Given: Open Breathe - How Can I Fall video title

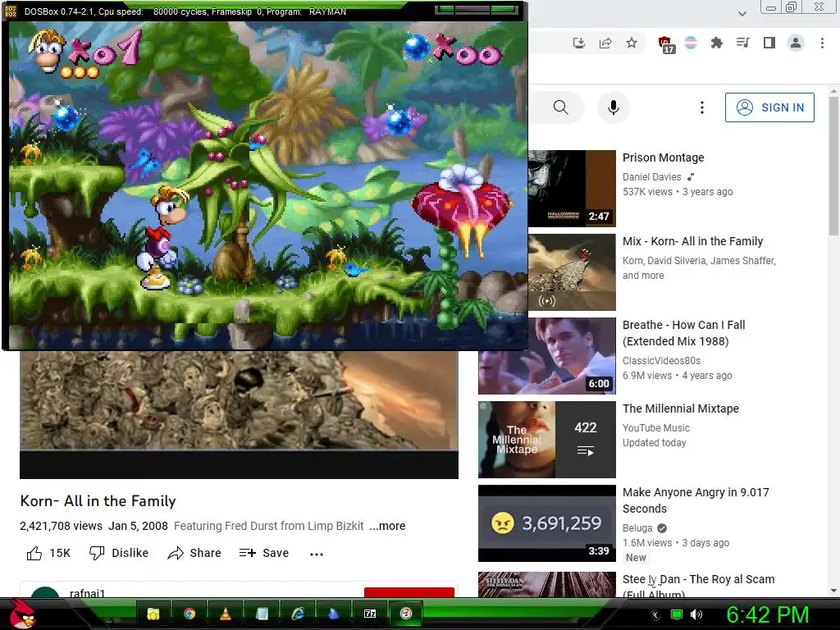Looking at the screenshot, I should 683,333.
